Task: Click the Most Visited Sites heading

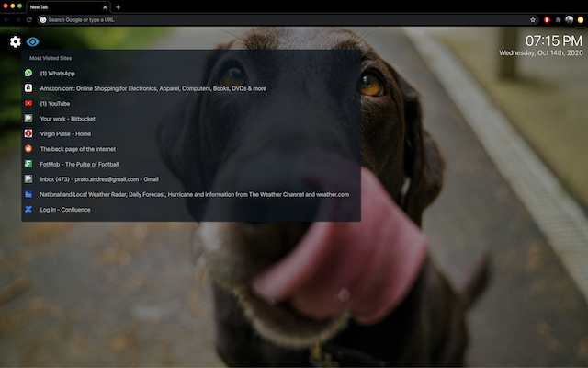Action: (51, 58)
